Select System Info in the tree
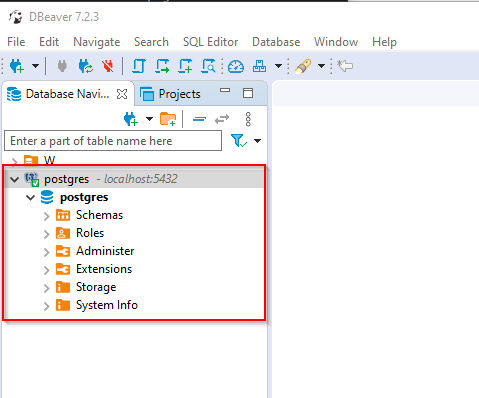 point(107,305)
